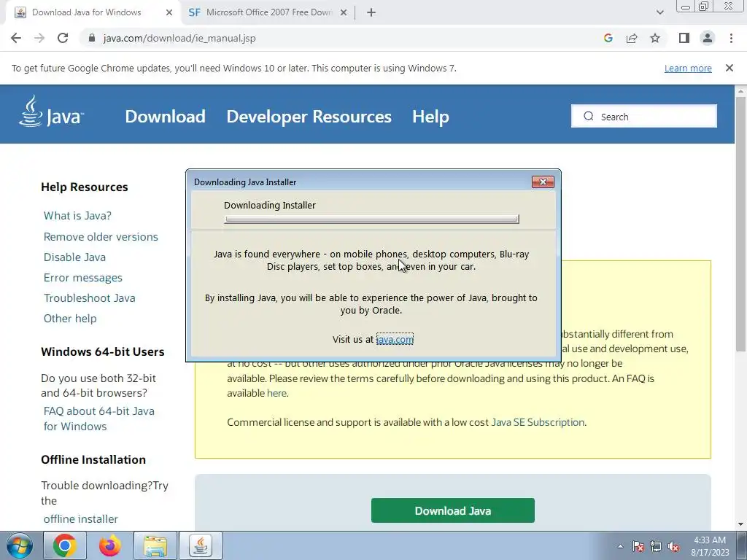747x560 pixels.
Task: Click the muted volume tray icon
Action: click(673, 546)
